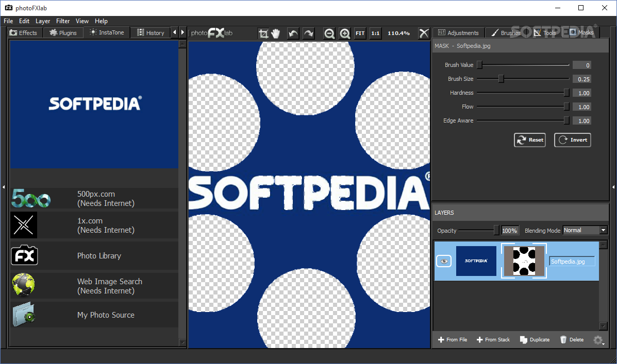Zoom in with the plus magnifier

point(345,33)
